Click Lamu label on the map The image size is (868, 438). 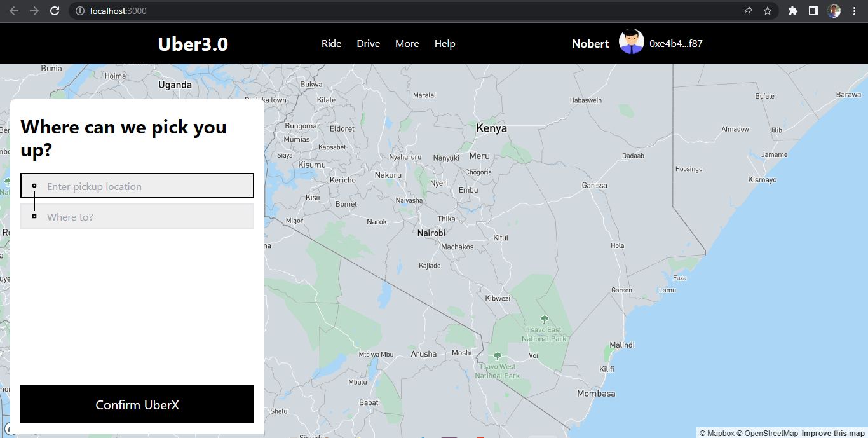(668, 290)
